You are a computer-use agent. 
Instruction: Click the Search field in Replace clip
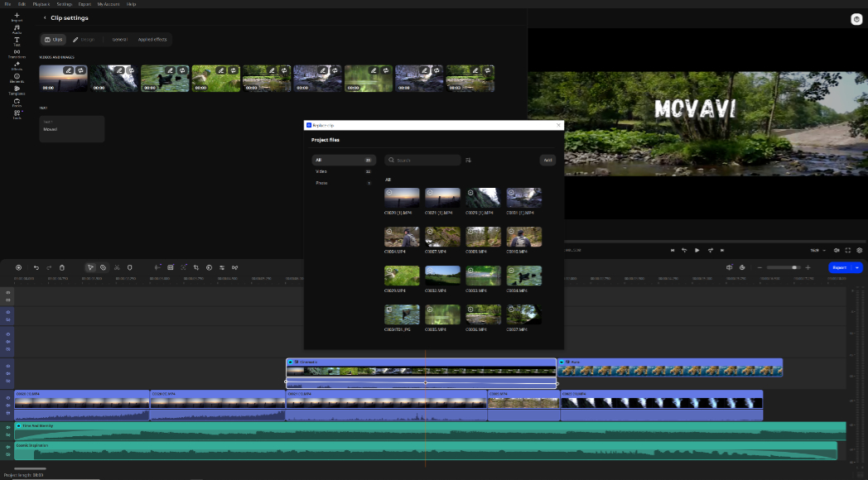coord(423,161)
